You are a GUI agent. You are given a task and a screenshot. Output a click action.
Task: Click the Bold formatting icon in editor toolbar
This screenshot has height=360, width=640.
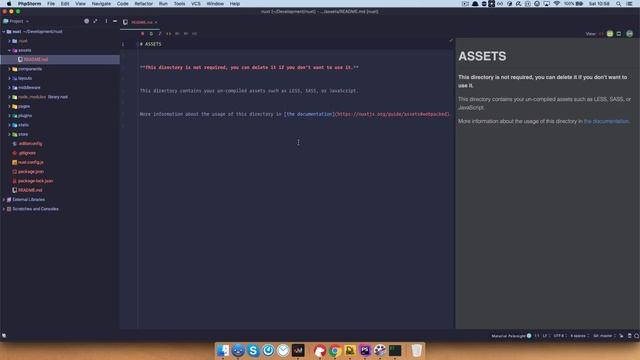click(x=142, y=33)
